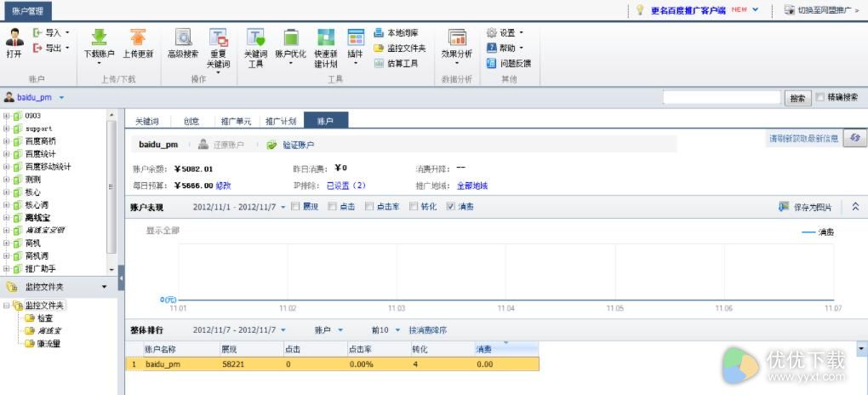The width and height of the screenshot is (868, 395).
Task: Switch to the 推广单元 tab
Action: click(237, 122)
